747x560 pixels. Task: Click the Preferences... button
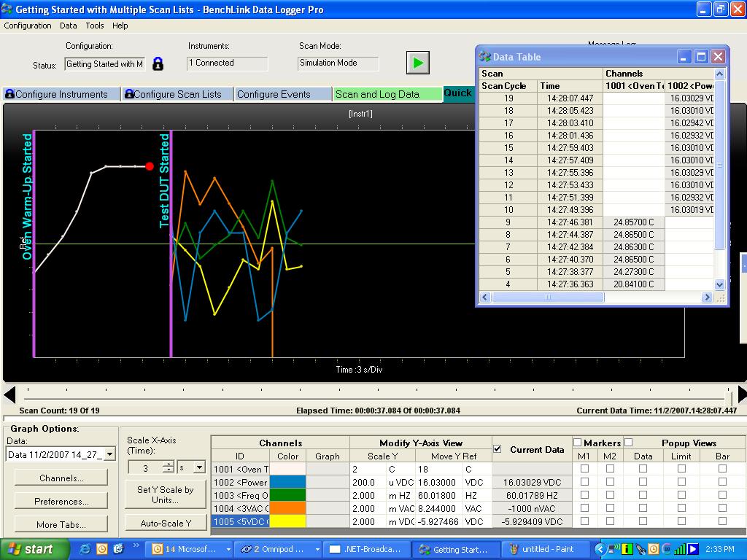tap(61, 502)
